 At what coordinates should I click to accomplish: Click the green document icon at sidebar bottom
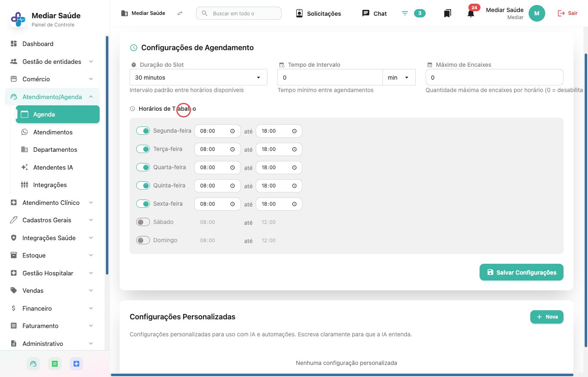click(55, 364)
